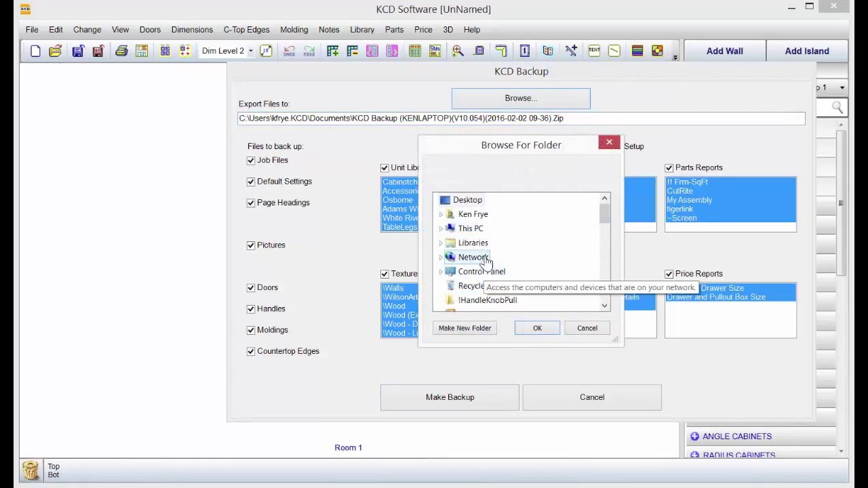Click the blue Save disk icon
The image size is (868, 488).
tap(78, 51)
